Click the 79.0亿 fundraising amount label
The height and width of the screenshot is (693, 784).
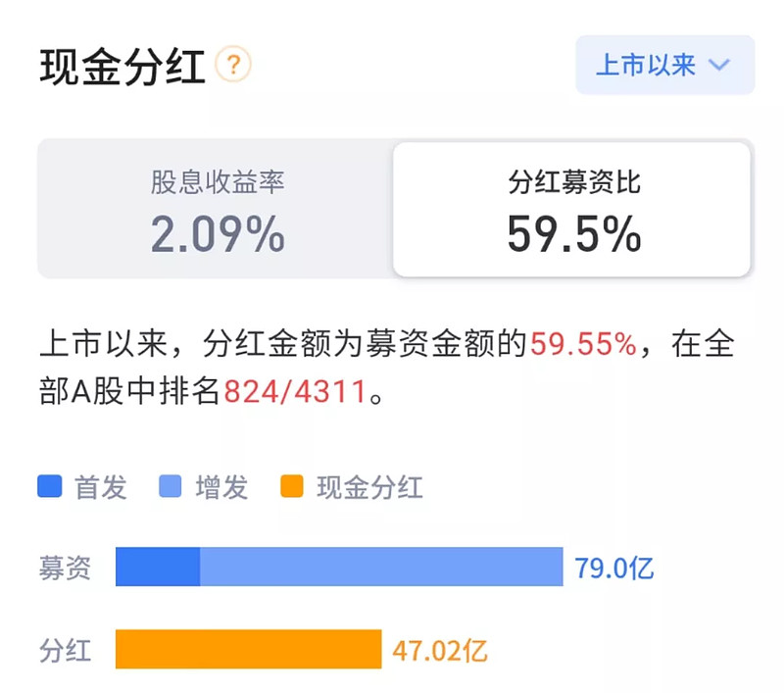click(614, 567)
